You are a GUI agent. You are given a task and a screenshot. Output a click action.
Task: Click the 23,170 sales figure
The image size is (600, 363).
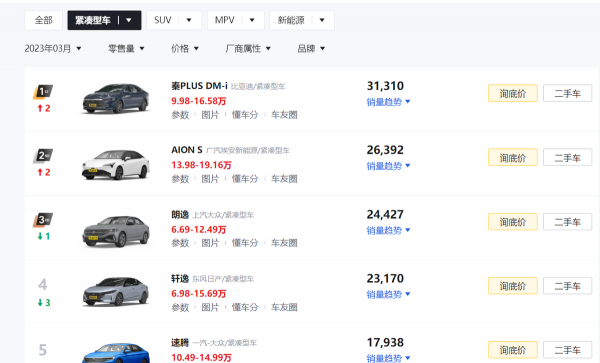click(x=385, y=278)
